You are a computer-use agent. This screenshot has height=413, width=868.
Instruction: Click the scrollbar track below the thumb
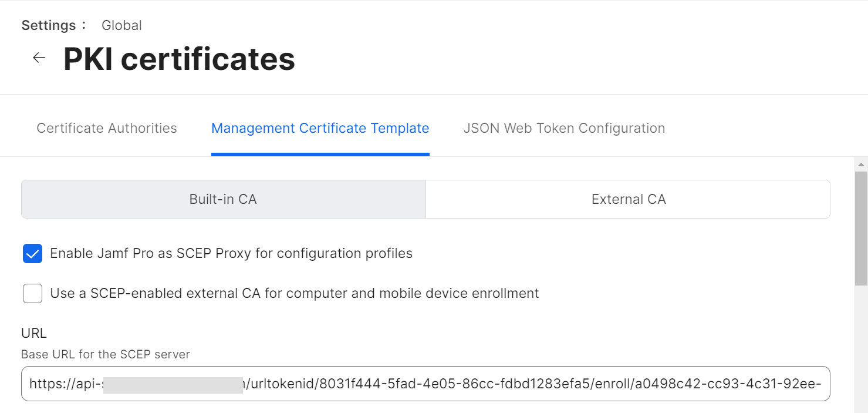pyautogui.click(x=861, y=352)
